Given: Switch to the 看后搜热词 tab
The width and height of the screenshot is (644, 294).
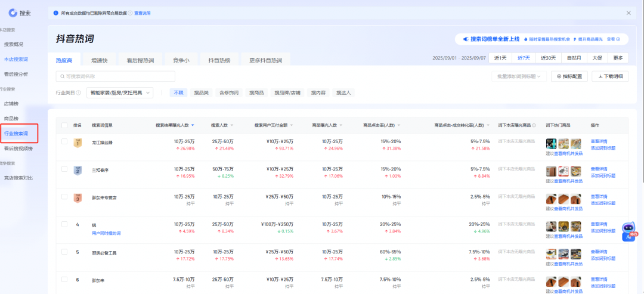Looking at the screenshot, I should click(x=140, y=60).
